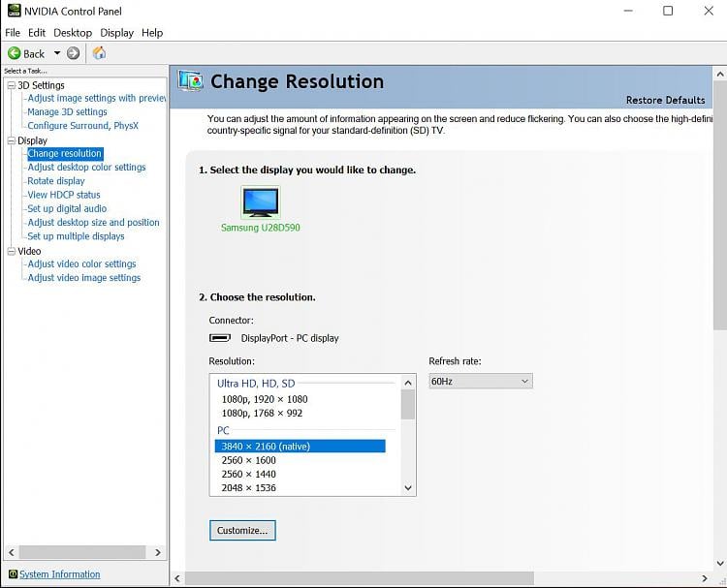The height and width of the screenshot is (588, 727).
Task: Open Set up digital audio
Action: pos(67,209)
